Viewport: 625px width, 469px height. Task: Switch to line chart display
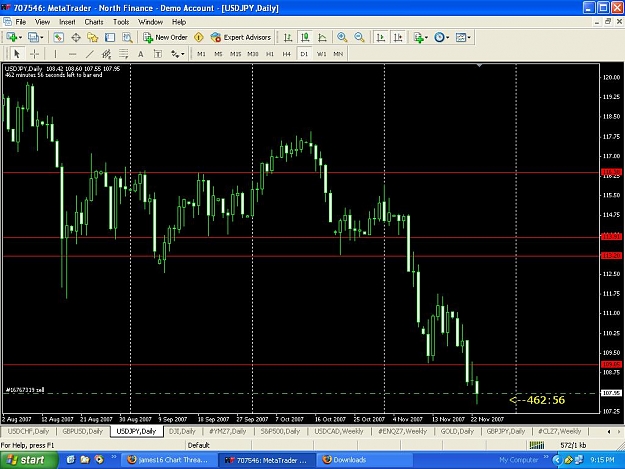322,37
